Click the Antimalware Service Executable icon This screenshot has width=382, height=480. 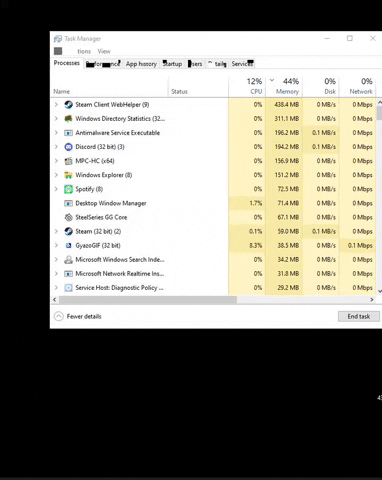point(68,133)
